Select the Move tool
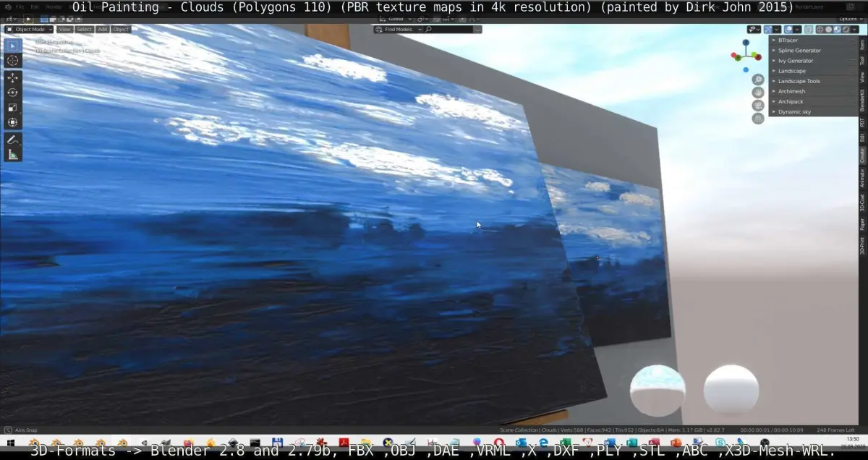The image size is (868, 460). tap(13, 77)
